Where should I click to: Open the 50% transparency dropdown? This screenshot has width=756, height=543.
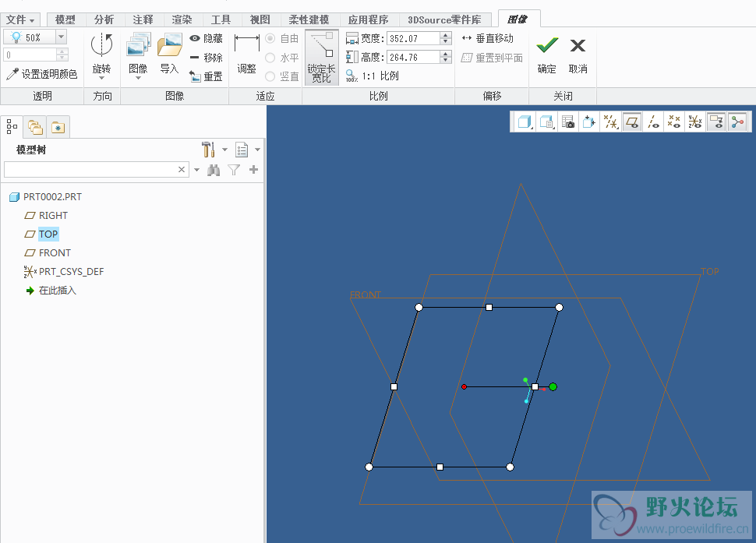(62, 37)
